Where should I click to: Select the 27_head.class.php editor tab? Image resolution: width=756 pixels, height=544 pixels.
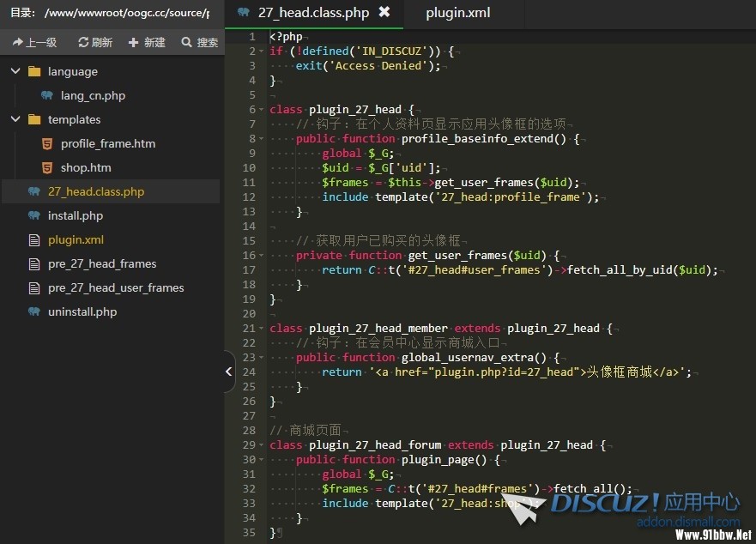312,13
